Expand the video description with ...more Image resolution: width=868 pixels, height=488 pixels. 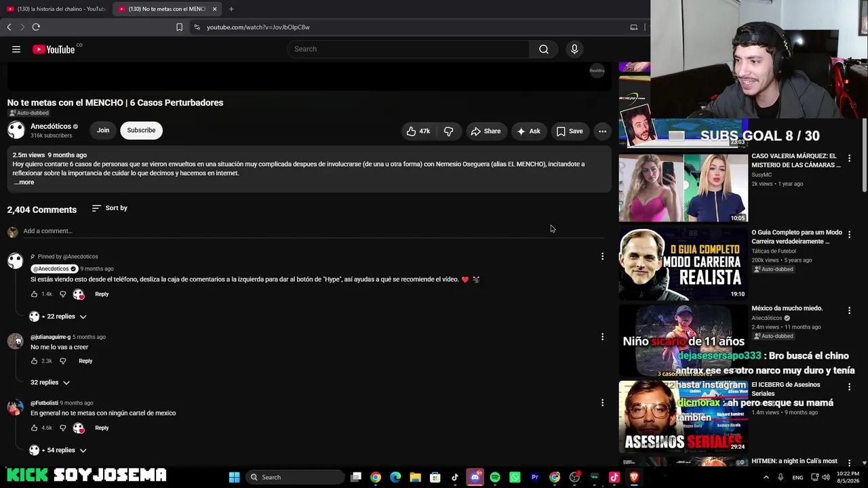click(x=24, y=182)
